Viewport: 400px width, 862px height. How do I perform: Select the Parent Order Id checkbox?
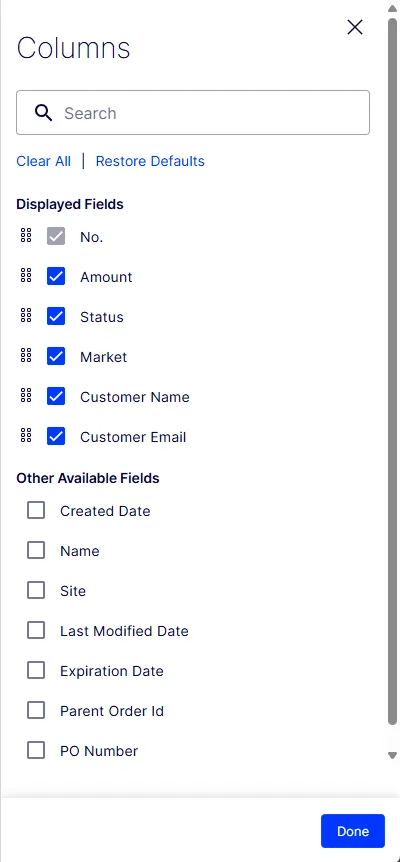[x=36, y=710]
